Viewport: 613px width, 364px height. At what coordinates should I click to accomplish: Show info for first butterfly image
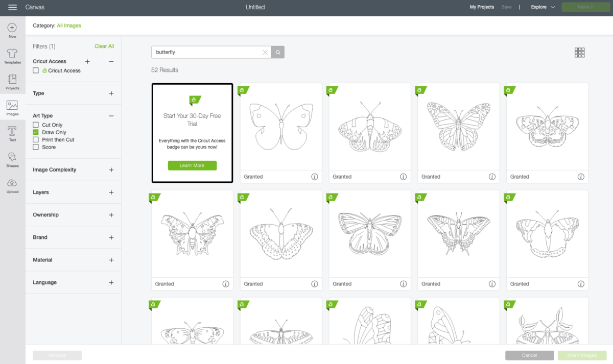(314, 177)
